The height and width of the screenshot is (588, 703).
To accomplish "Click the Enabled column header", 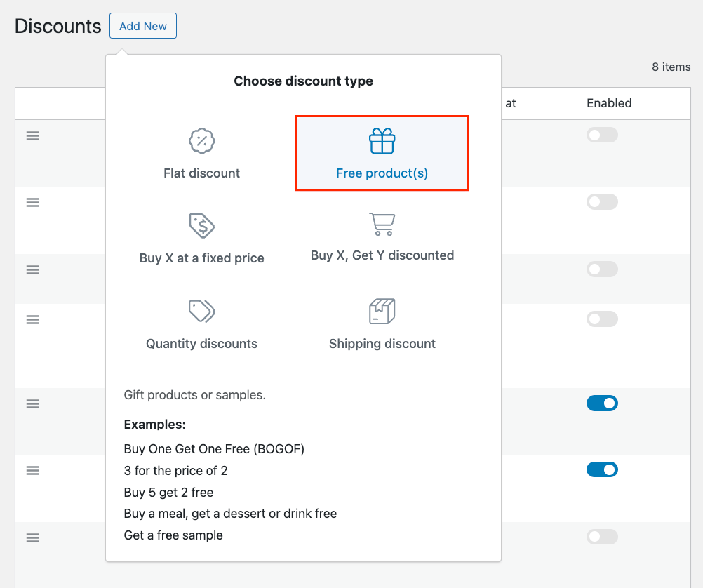I will [609, 103].
